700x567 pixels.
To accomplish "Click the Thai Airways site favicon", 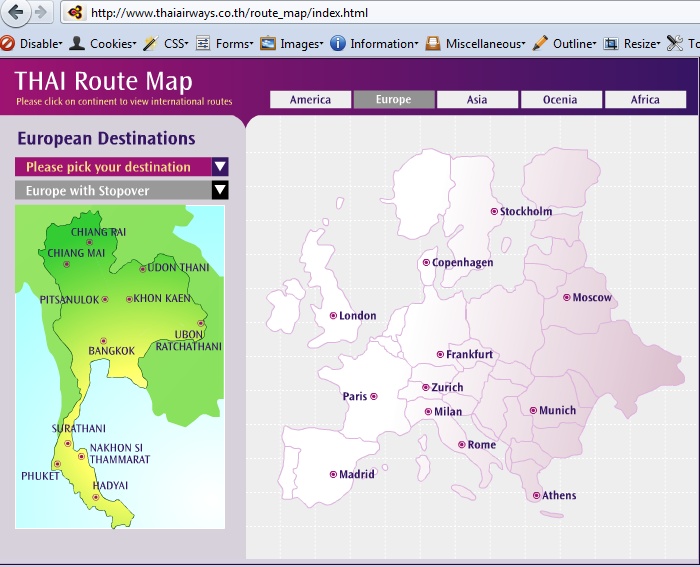I will [x=75, y=13].
